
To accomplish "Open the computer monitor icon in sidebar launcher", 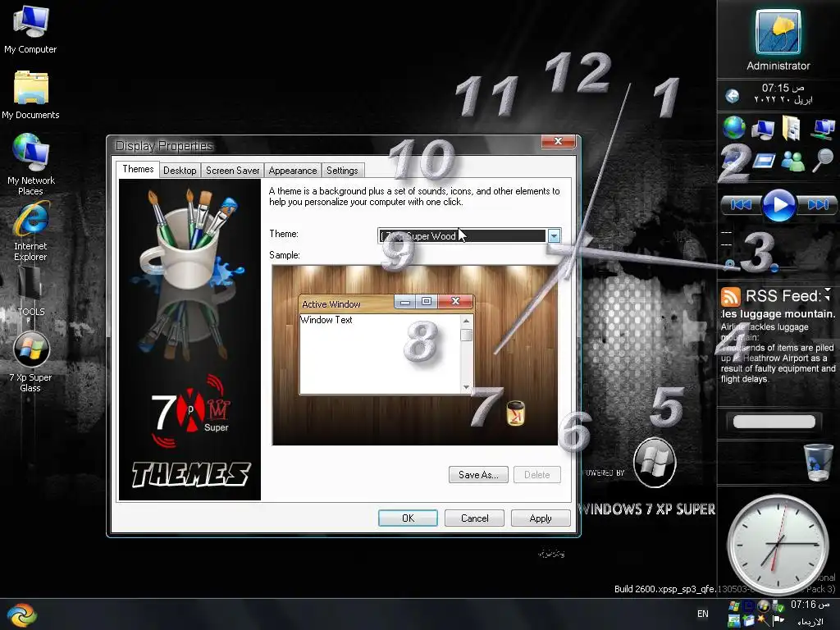I will [x=762, y=130].
